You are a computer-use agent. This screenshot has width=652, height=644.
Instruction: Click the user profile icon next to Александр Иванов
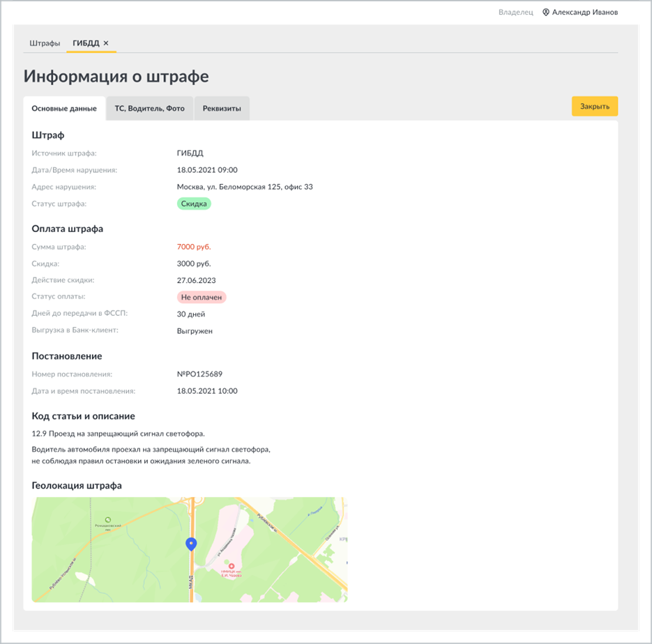(545, 12)
